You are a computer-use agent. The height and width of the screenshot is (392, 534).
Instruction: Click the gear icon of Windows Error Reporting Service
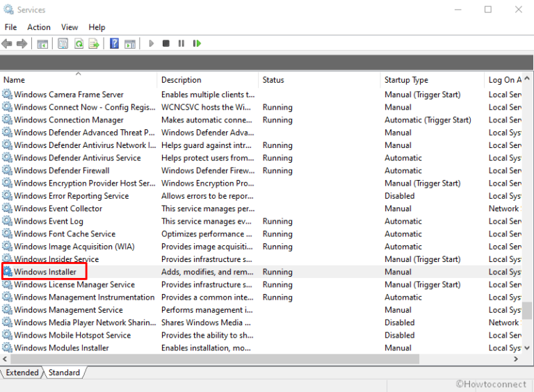(8, 195)
